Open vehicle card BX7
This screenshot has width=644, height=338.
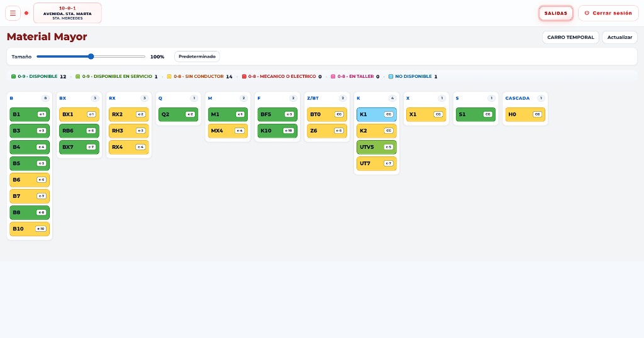pos(79,147)
